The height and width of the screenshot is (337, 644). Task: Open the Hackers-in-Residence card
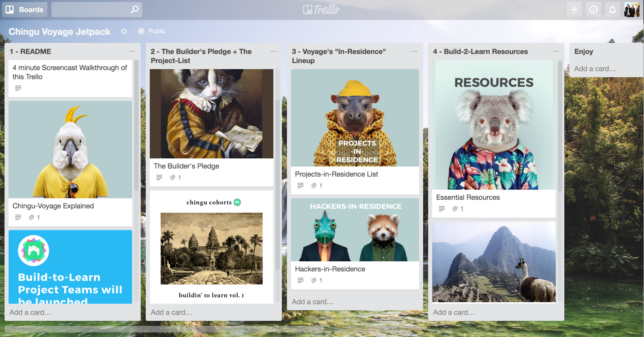click(x=330, y=269)
